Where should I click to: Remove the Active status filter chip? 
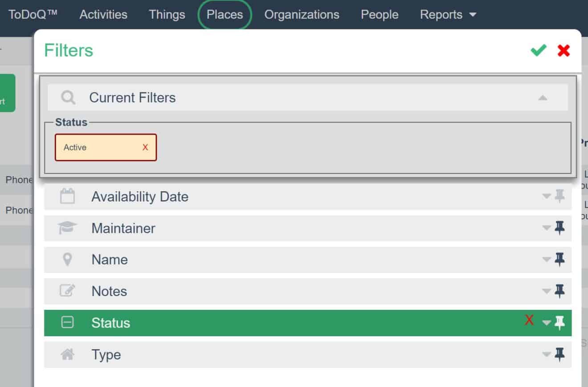coord(145,147)
